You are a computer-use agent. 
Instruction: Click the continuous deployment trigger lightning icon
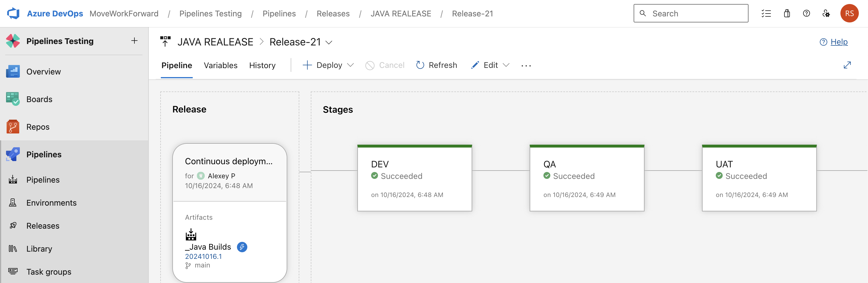point(242,247)
